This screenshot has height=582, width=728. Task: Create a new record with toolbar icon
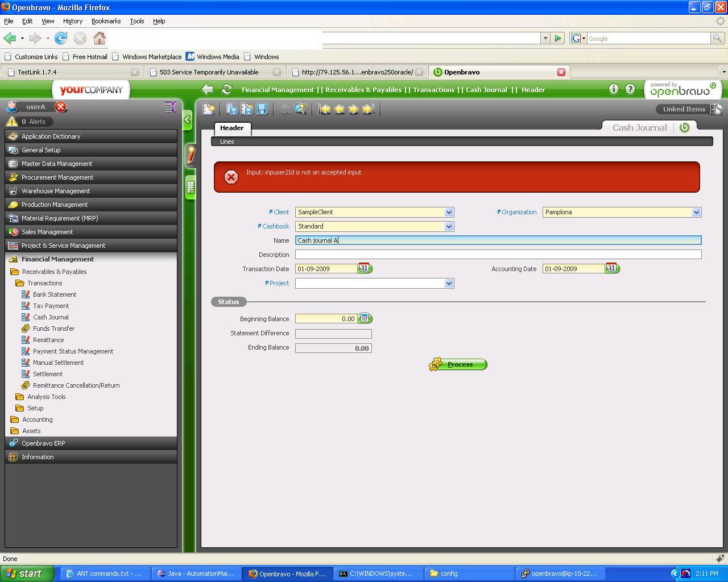[x=209, y=109]
